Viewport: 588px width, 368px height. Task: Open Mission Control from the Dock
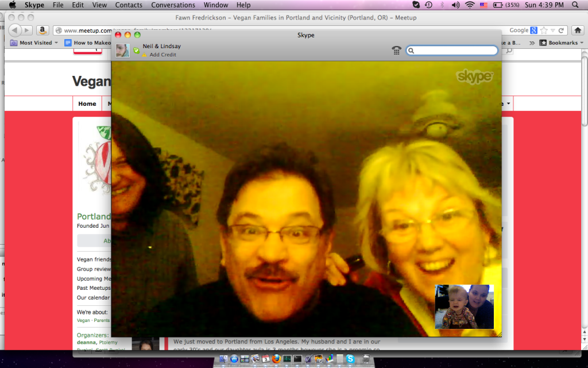pyautogui.click(x=245, y=359)
